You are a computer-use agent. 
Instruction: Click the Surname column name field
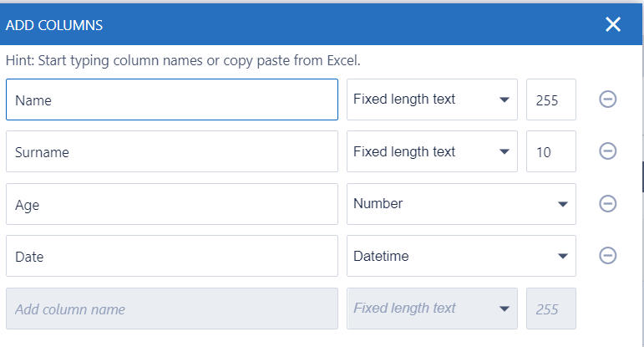(171, 151)
